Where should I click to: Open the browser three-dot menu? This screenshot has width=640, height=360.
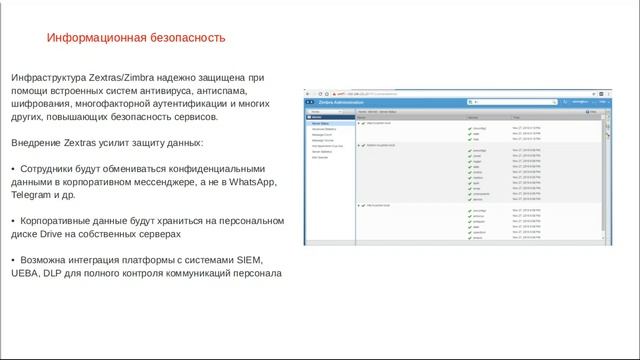tap(609, 94)
